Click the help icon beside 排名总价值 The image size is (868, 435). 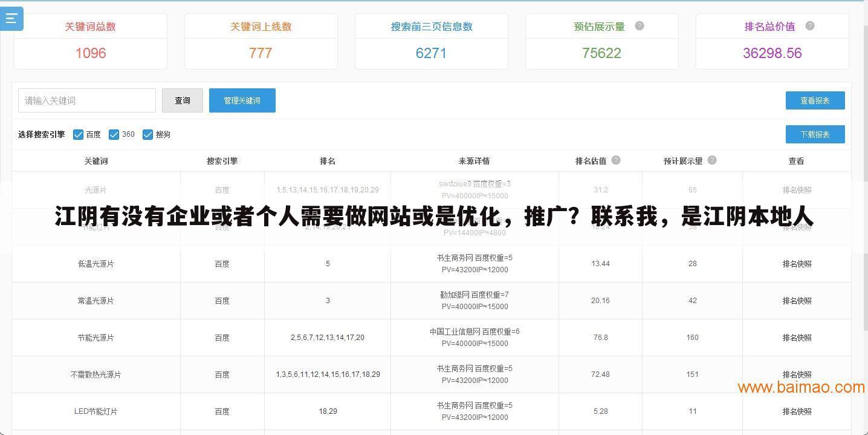[x=810, y=26]
